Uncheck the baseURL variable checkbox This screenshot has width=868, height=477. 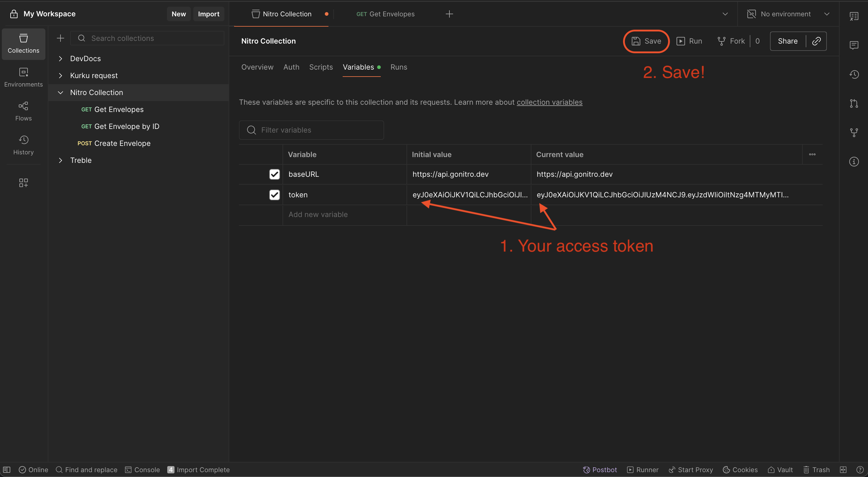point(274,174)
